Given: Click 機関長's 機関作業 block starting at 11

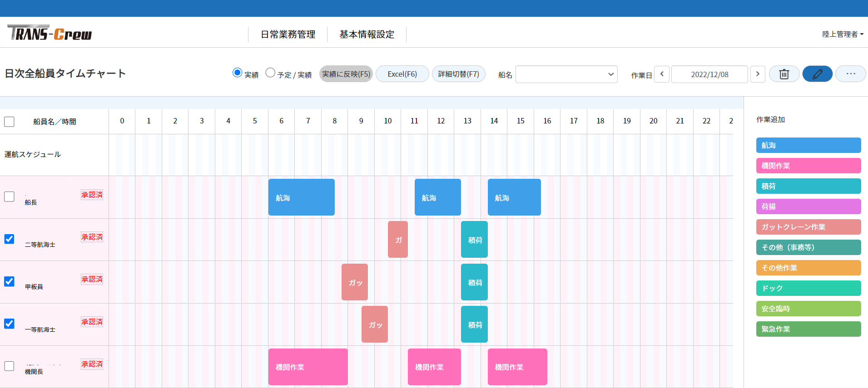Looking at the screenshot, I should [434, 367].
